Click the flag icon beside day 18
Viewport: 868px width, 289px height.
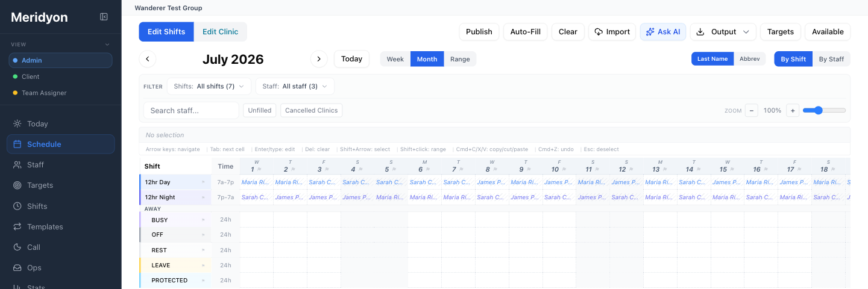coord(833,170)
